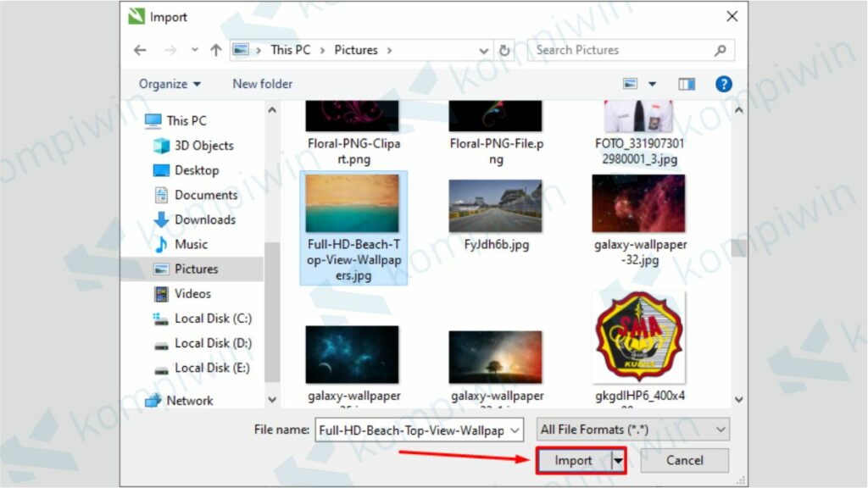Open Videos in the sidebar
Screen dimensions: 868x488
pos(192,294)
